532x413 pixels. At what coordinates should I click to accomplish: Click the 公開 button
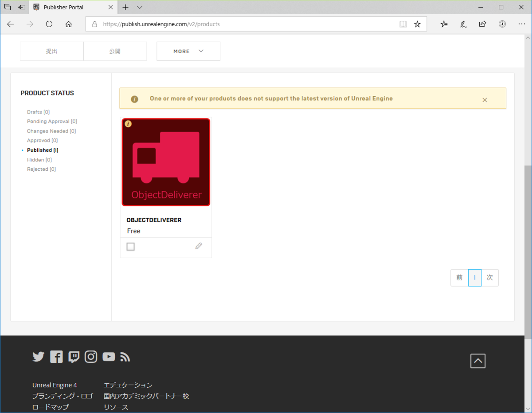point(115,51)
